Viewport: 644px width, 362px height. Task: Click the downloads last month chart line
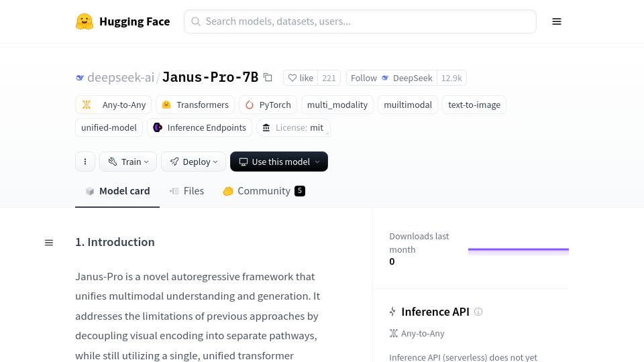(519, 249)
